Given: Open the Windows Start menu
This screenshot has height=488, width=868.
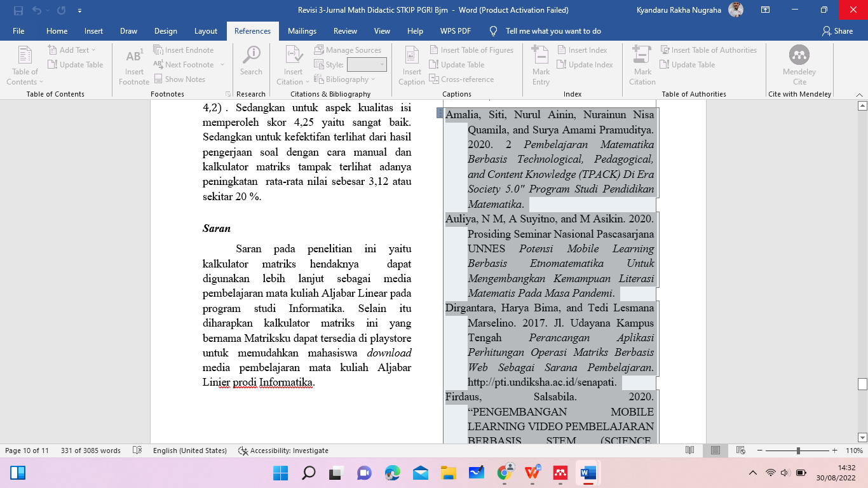Looking at the screenshot, I should [x=280, y=473].
